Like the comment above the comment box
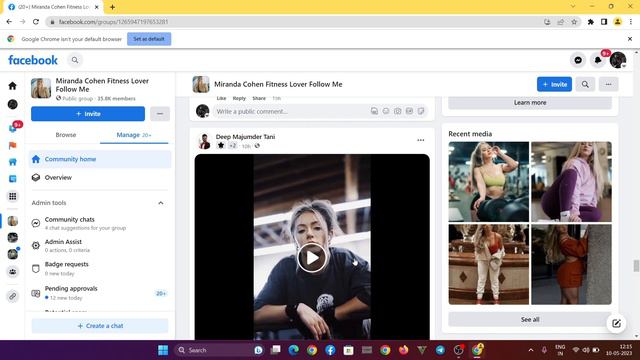This screenshot has height=360, width=640. 221,98
